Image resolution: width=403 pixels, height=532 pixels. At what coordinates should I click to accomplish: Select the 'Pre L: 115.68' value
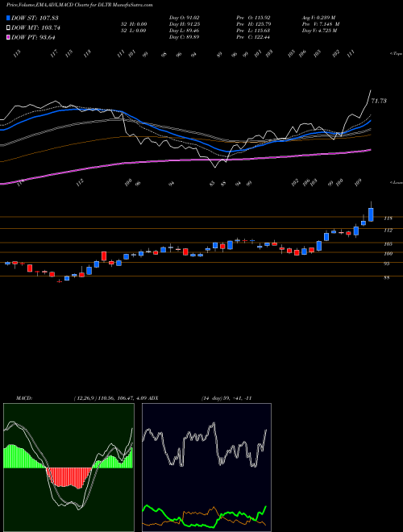253,31
